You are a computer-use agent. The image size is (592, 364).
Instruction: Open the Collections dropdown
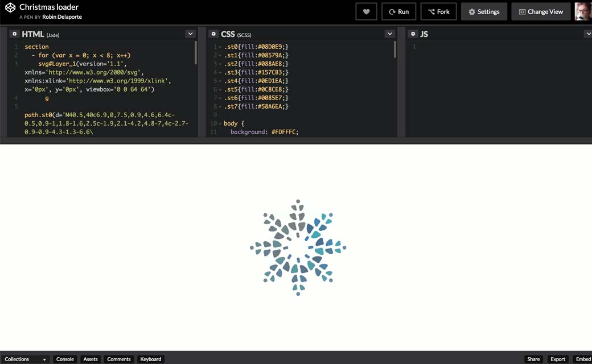pyautogui.click(x=26, y=359)
